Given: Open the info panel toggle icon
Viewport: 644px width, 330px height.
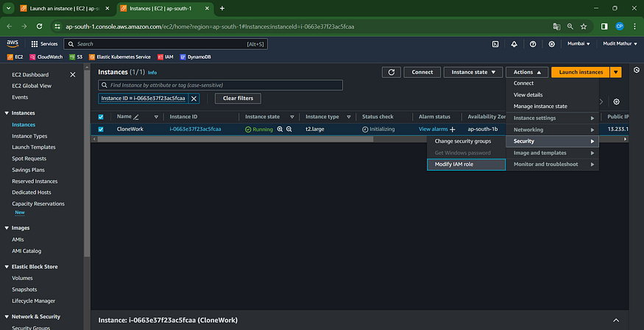Looking at the screenshot, I should point(637,70).
